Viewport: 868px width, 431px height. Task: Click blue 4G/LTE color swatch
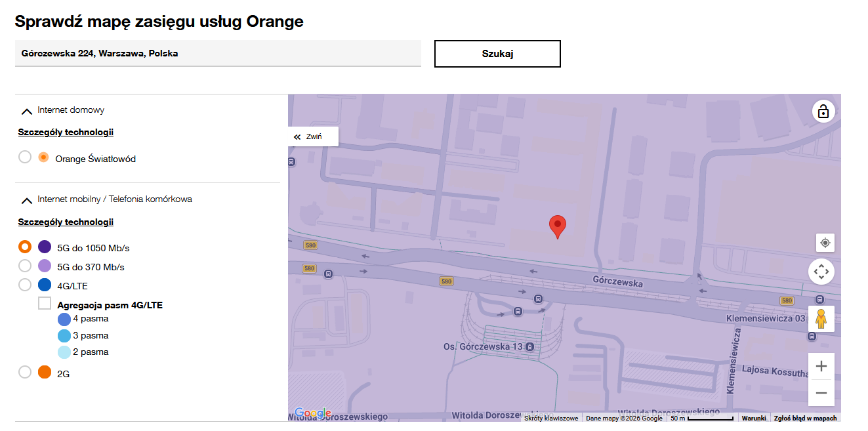click(45, 285)
